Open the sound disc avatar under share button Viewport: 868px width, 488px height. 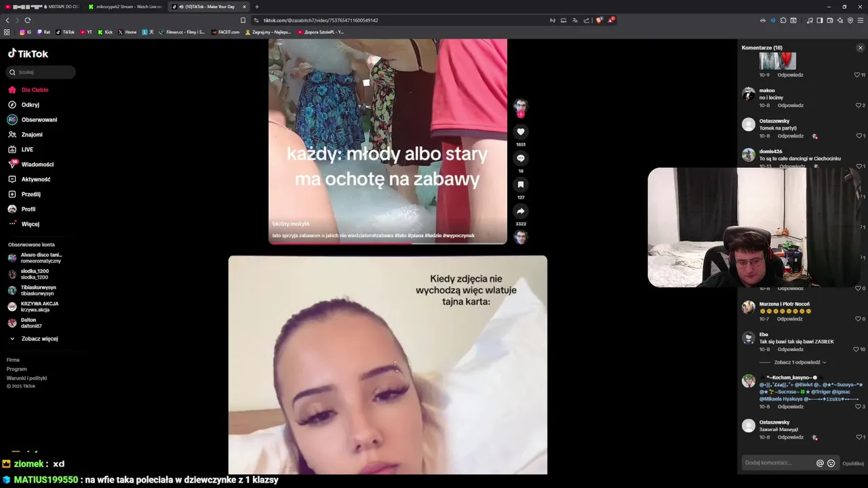coord(521,237)
